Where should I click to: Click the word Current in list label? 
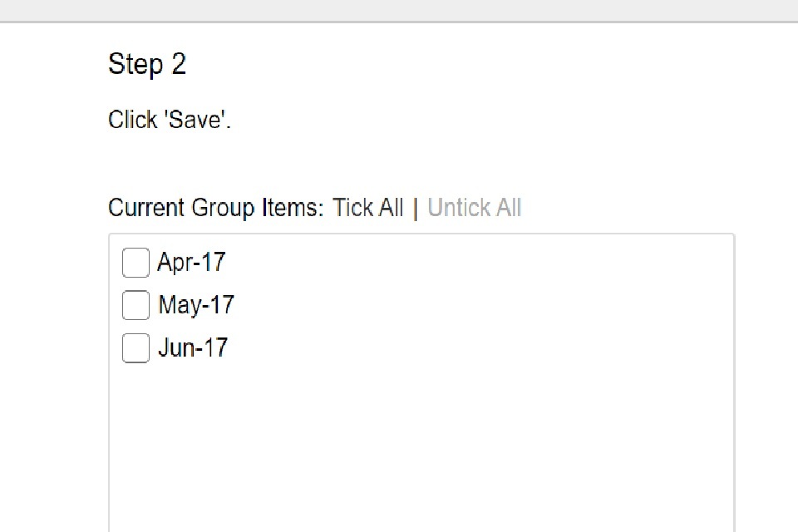pos(147,207)
